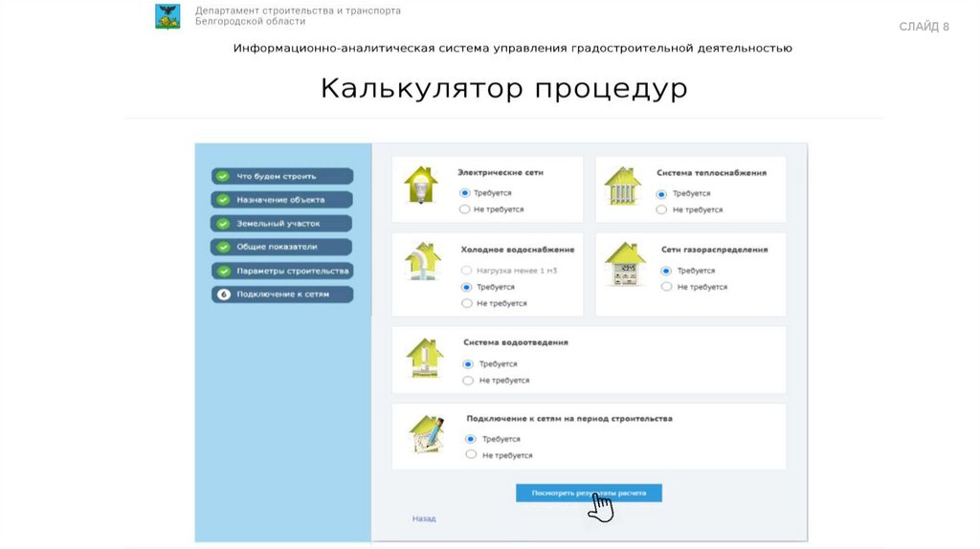Click the Electrical networks house icon

(420, 185)
